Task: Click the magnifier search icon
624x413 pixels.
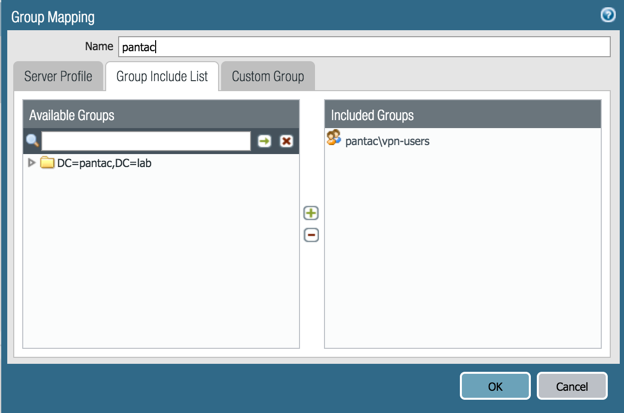Action: pyautogui.click(x=32, y=141)
